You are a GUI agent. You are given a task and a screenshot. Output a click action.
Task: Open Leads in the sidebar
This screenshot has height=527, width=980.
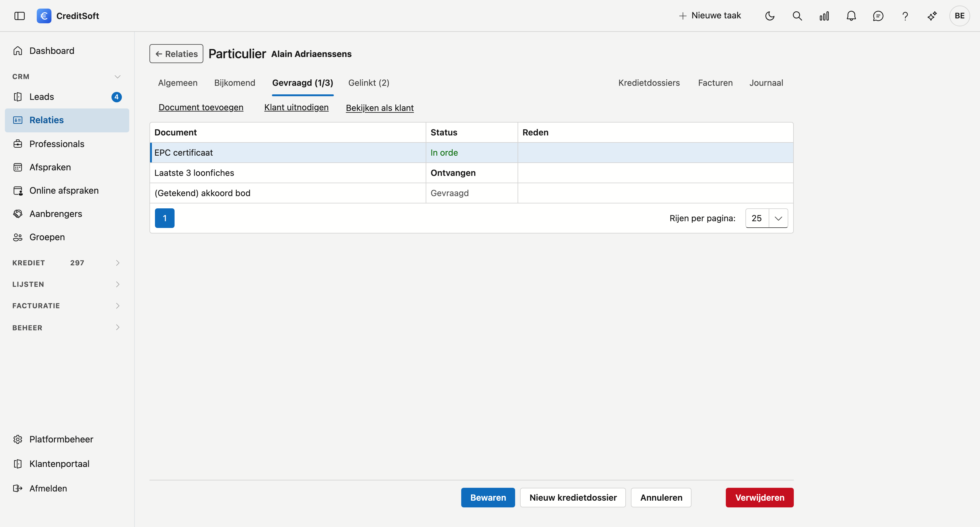tap(67, 97)
